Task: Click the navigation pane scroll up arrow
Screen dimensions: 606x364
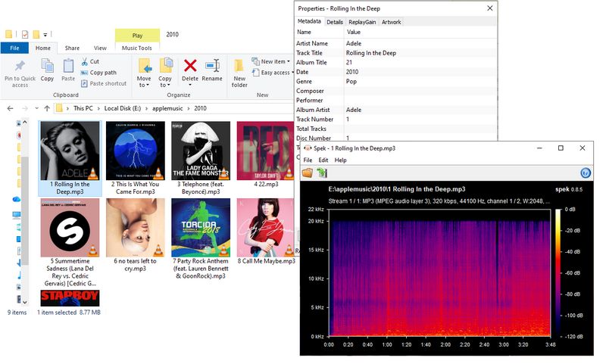Action: [25, 123]
